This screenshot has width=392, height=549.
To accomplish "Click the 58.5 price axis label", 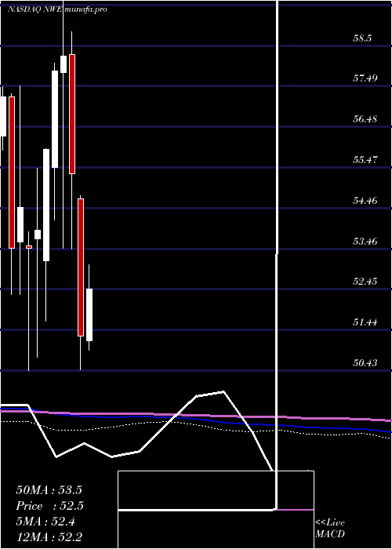I will [x=362, y=38].
